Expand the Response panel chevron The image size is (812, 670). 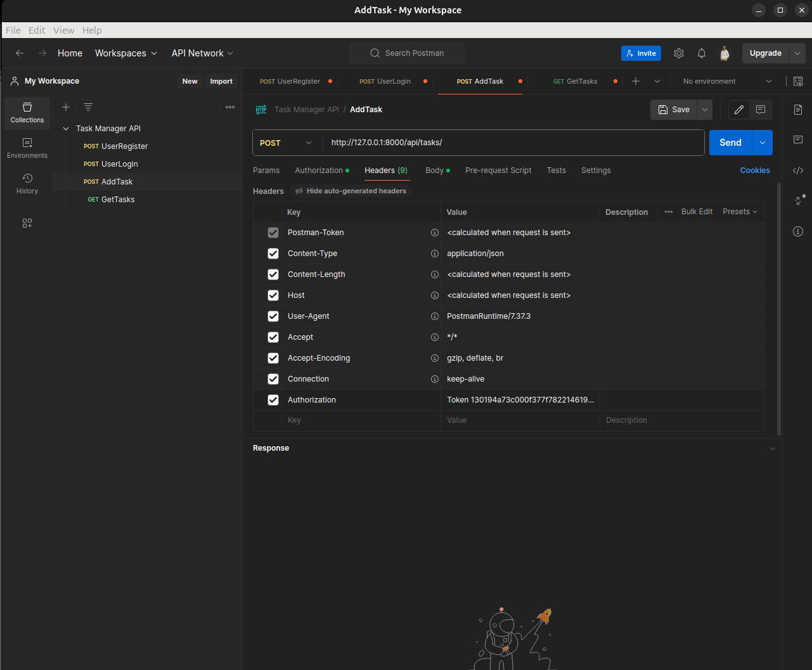[772, 449]
